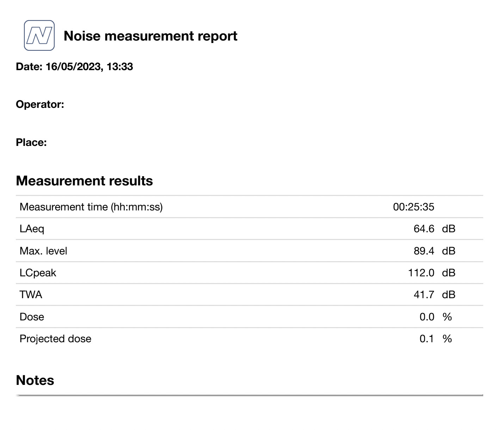The image size is (504, 430).
Task: Click the Notes heading
Action: tap(35, 380)
